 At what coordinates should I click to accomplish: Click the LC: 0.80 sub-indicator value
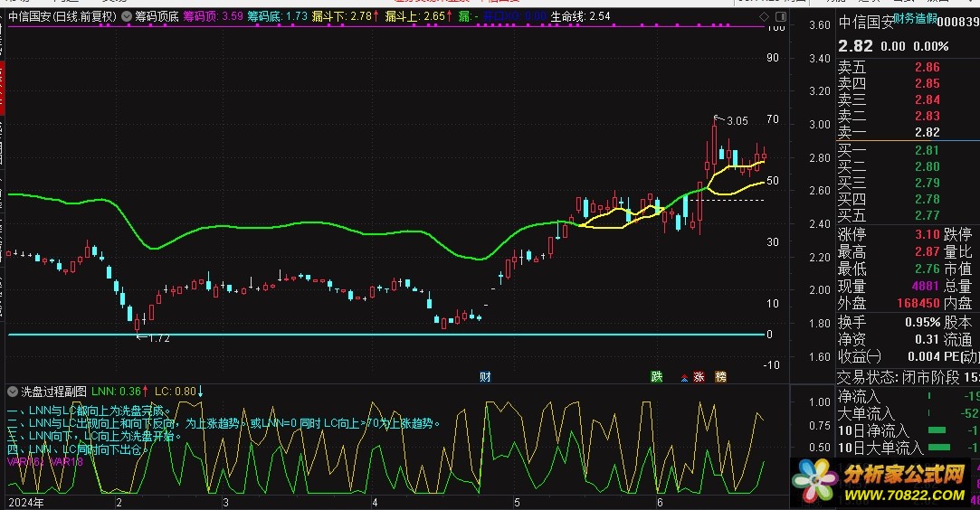coord(179,392)
